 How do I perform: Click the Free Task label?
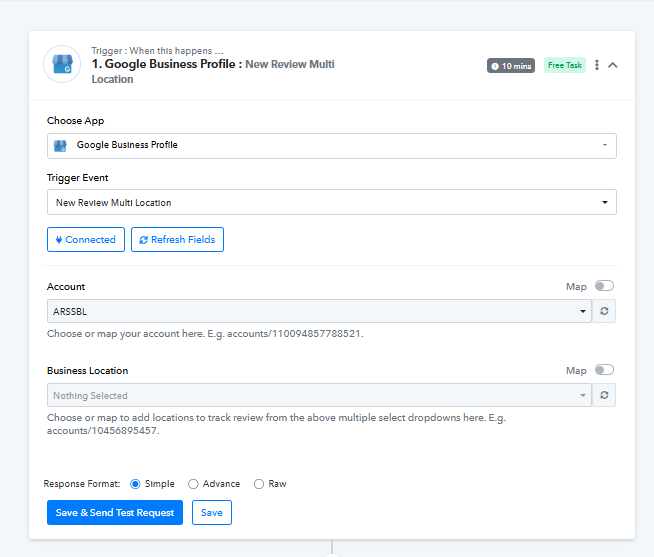click(565, 65)
